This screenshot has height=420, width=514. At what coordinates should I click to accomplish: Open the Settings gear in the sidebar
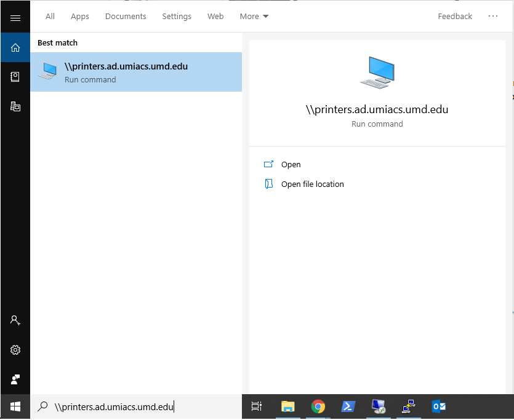15,350
